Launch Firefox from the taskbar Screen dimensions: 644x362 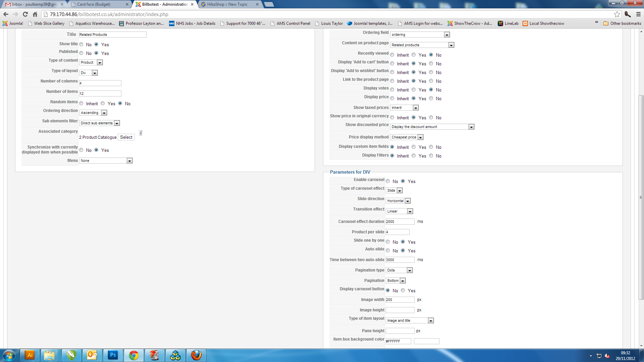point(196,355)
